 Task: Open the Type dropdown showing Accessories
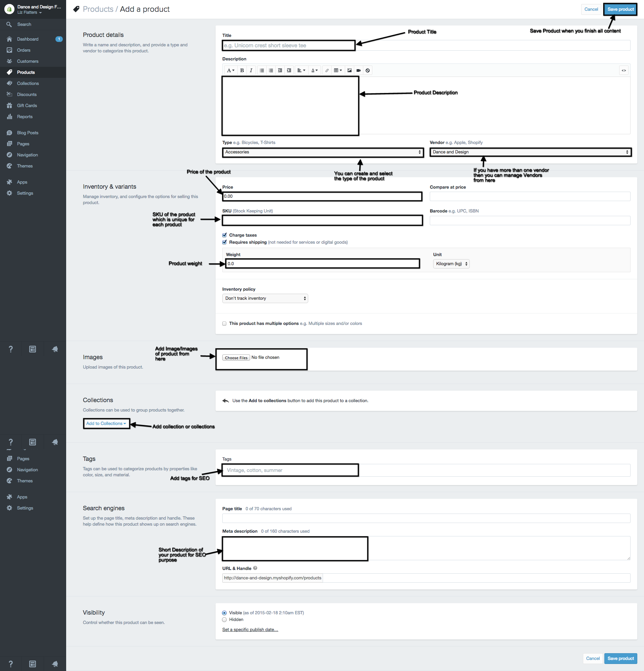pos(323,152)
